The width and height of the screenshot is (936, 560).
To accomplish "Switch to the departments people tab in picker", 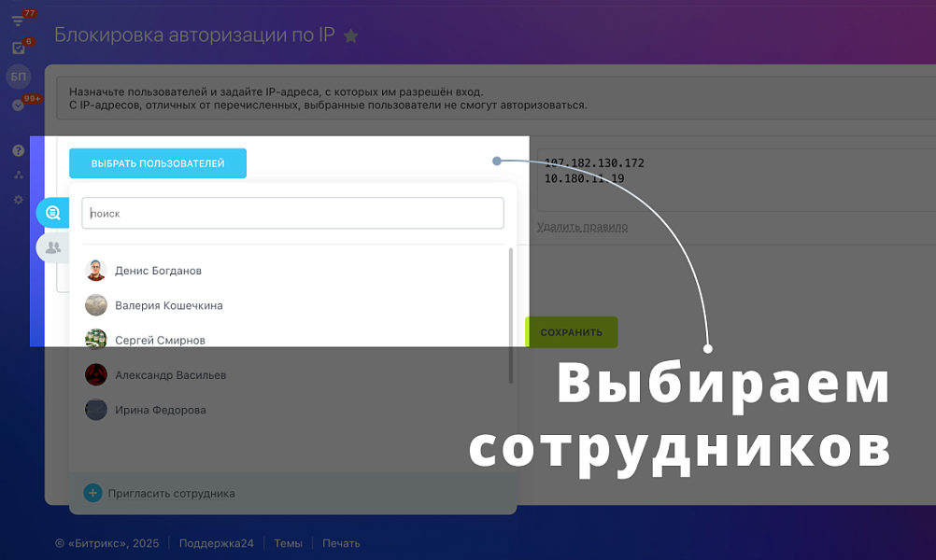I will [x=52, y=247].
